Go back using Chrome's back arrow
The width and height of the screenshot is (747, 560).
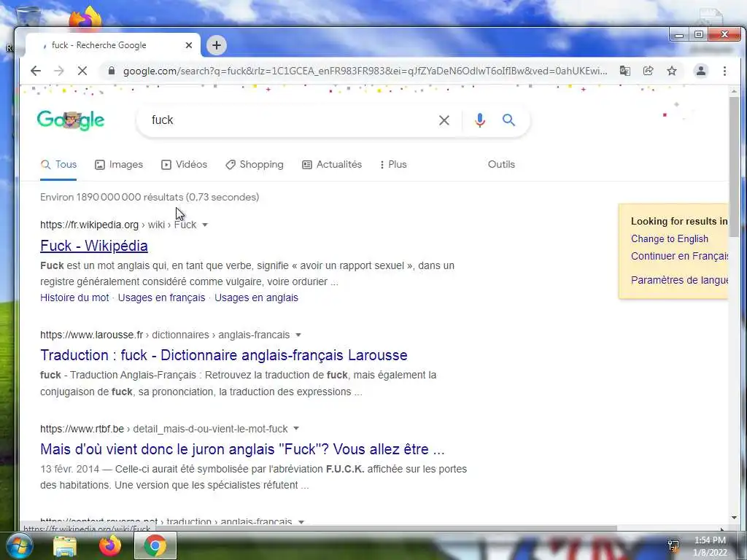36,71
